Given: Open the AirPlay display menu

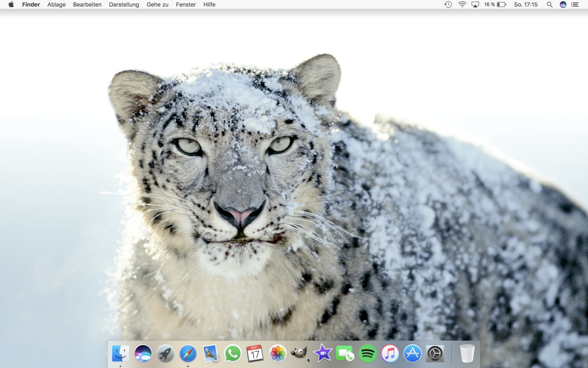Looking at the screenshot, I should click(475, 4).
